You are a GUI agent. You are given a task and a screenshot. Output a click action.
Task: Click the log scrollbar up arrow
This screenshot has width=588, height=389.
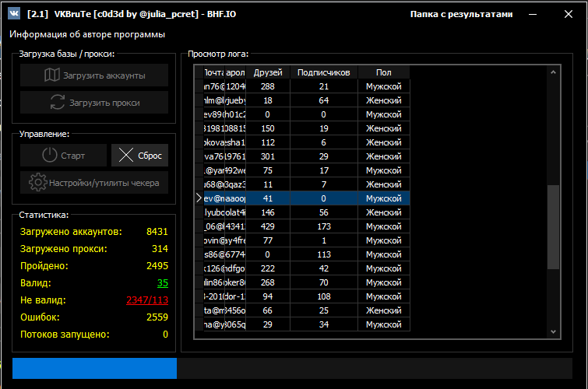pos(553,72)
